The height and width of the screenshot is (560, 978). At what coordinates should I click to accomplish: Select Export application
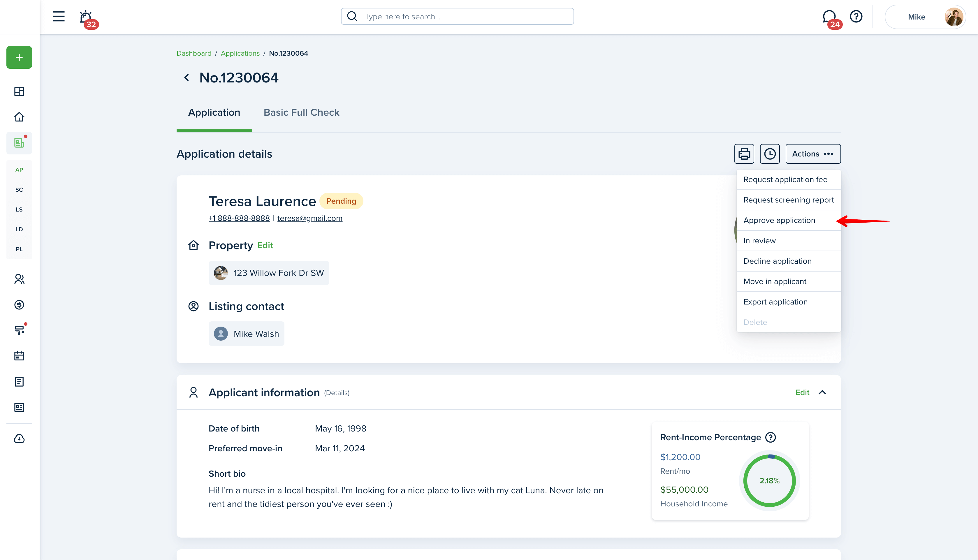pyautogui.click(x=788, y=302)
